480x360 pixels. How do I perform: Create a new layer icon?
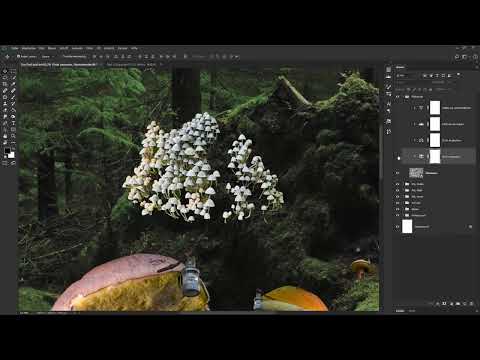click(465, 304)
